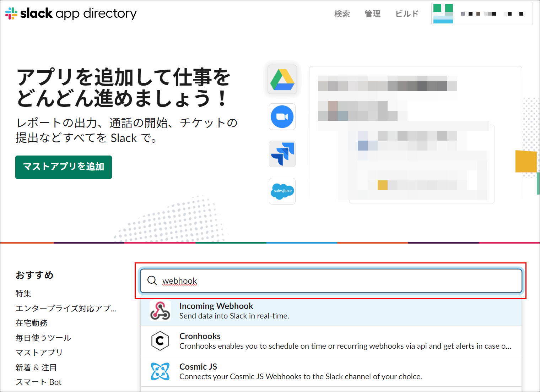The height and width of the screenshot is (392, 540).
Task: Click the Cosmic JS app icon
Action: point(160,371)
